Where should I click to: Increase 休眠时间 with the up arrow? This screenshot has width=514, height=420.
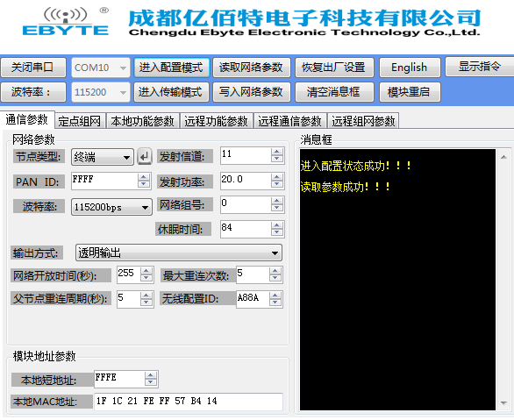[x=277, y=225]
